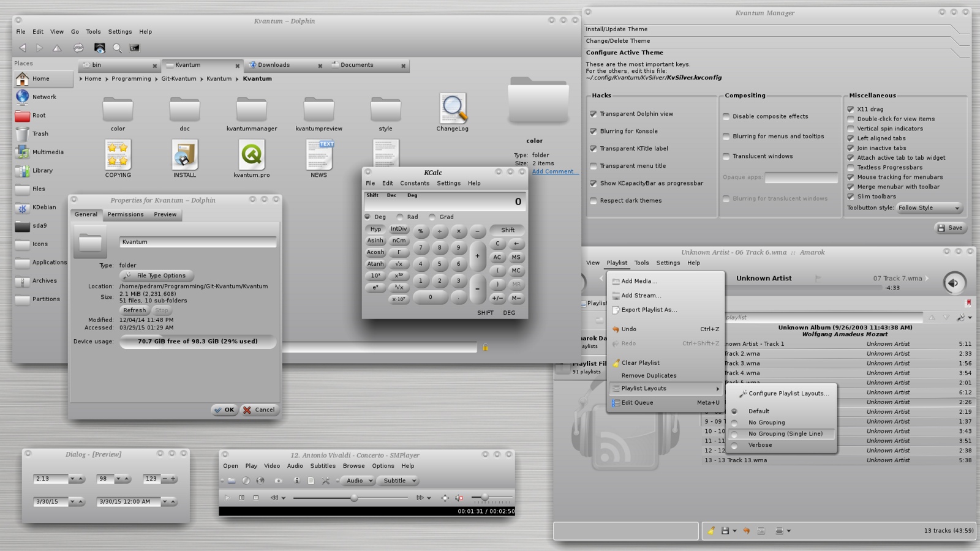Click Add Comment link in Dolphin
Image resolution: width=980 pixels, height=551 pixels.
click(555, 171)
